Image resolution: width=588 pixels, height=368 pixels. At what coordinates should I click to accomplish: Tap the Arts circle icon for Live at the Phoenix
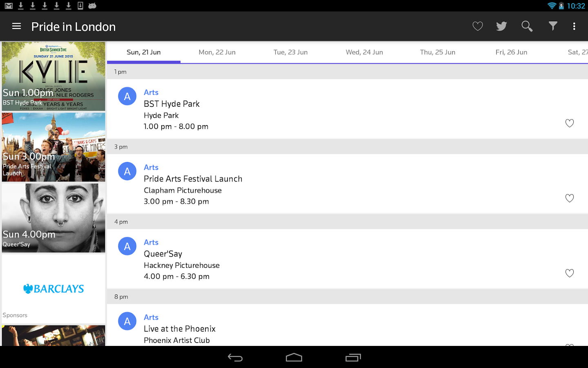tap(127, 321)
